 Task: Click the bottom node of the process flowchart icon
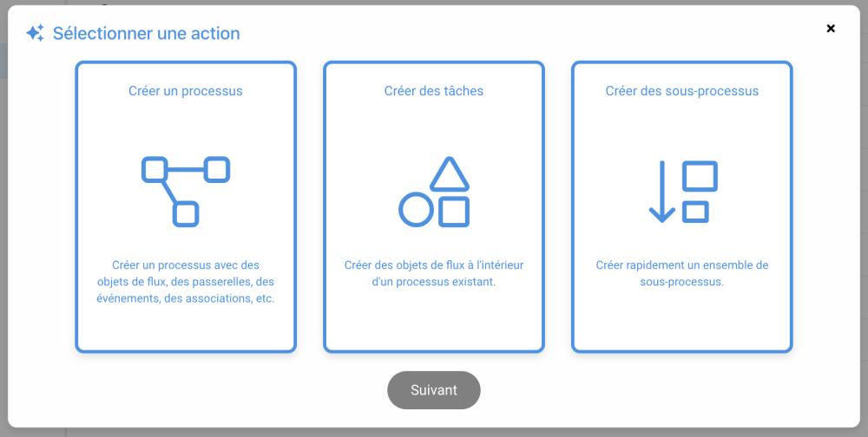pyautogui.click(x=186, y=213)
